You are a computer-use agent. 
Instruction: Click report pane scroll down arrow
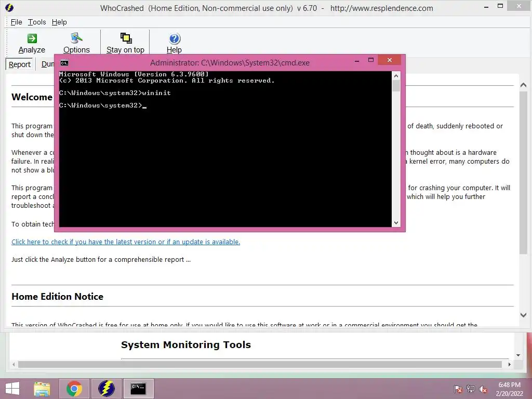tap(523, 315)
